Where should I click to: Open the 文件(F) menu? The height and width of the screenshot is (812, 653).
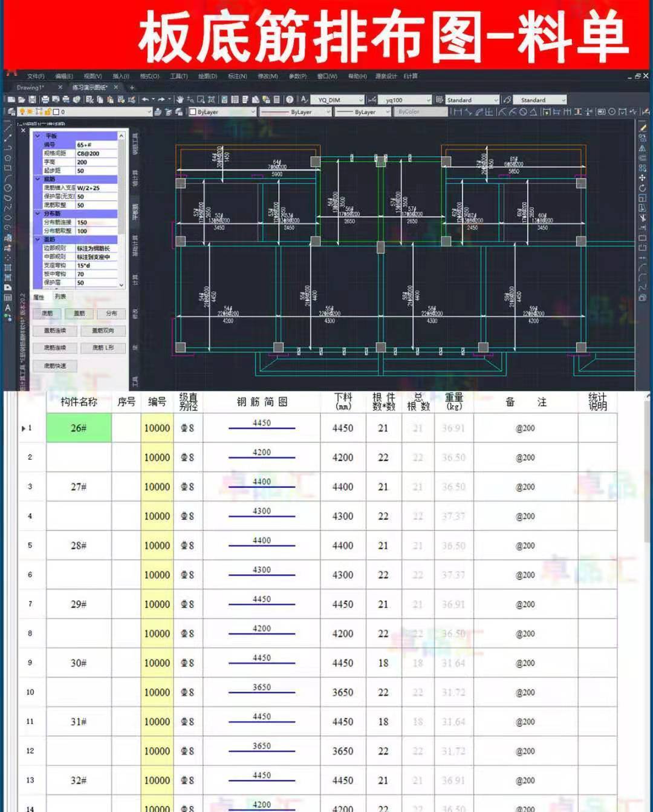point(36,76)
